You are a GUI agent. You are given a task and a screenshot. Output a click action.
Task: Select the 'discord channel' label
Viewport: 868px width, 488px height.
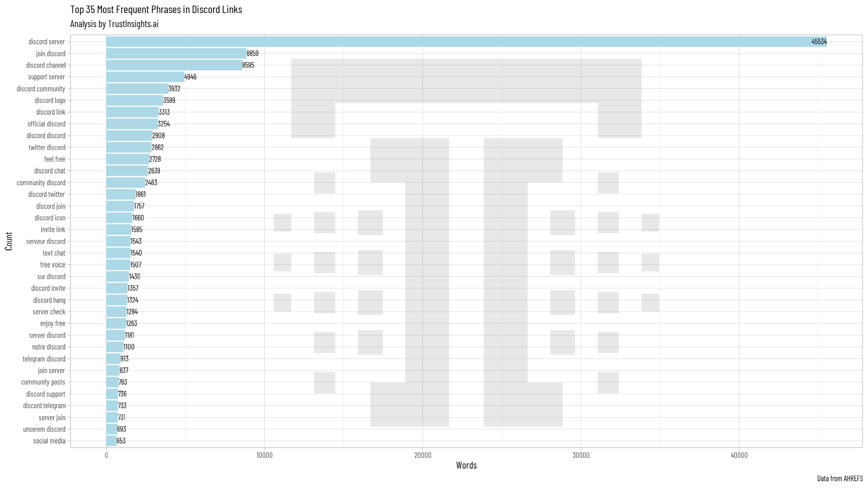pyautogui.click(x=46, y=65)
